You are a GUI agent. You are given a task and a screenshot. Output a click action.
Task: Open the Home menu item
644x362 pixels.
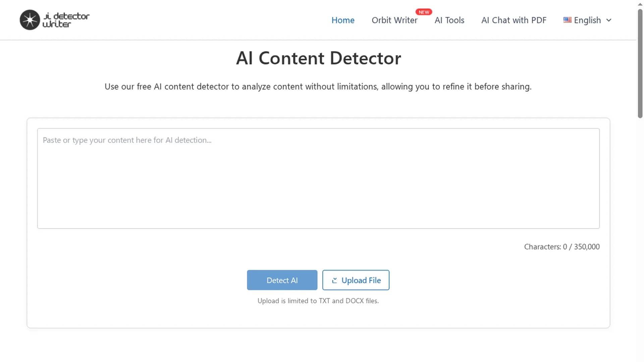[343, 20]
